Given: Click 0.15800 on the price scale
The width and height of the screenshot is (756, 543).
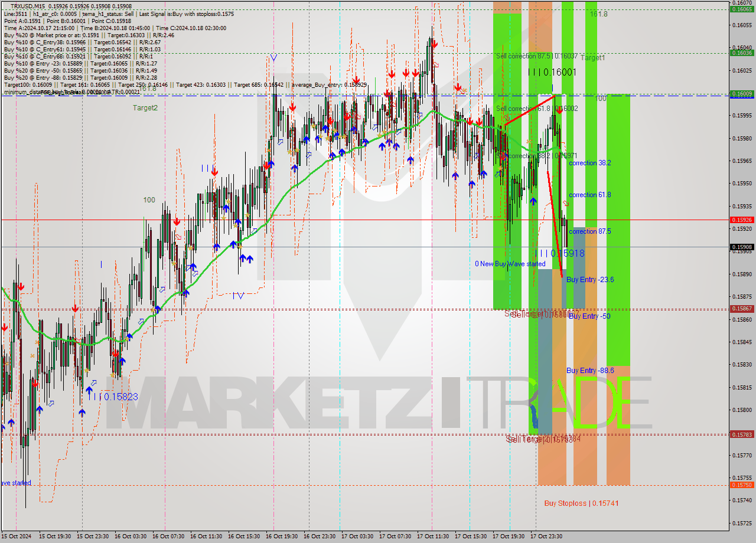Looking at the screenshot, I should [742, 410].
